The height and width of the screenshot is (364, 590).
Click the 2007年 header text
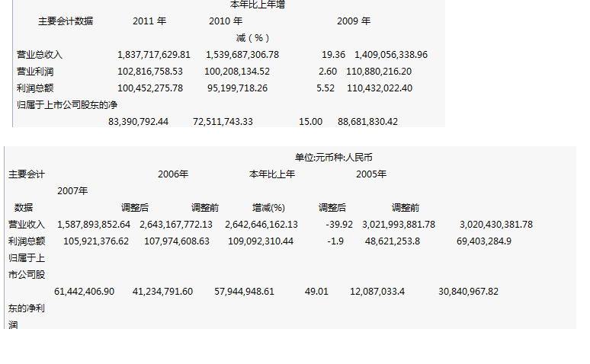pos(72,190)
